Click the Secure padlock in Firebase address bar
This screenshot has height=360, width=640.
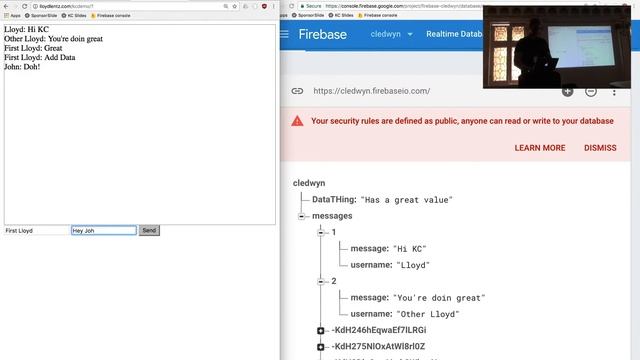tap(311, 6)
